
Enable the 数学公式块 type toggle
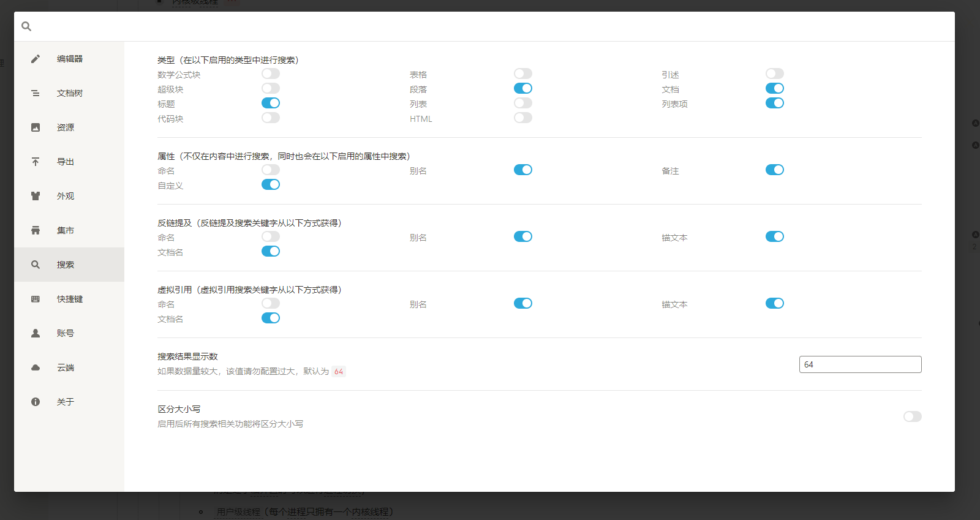point(271,73)
